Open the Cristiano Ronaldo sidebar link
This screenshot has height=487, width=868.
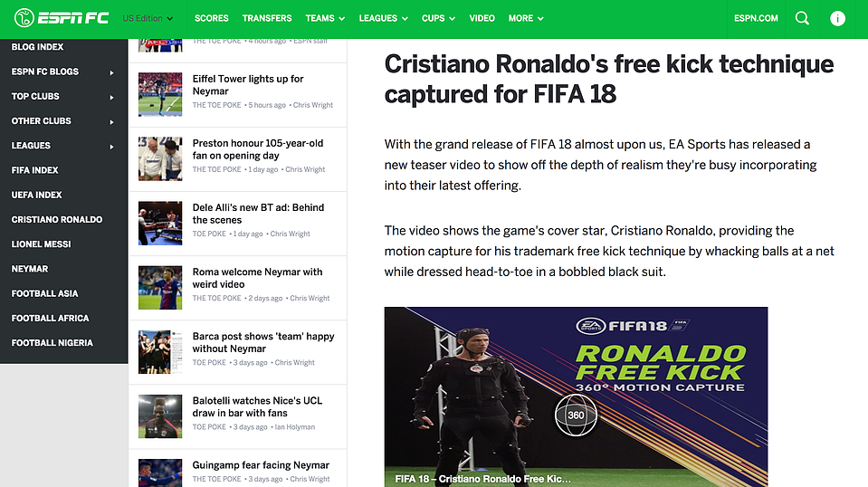57,220
